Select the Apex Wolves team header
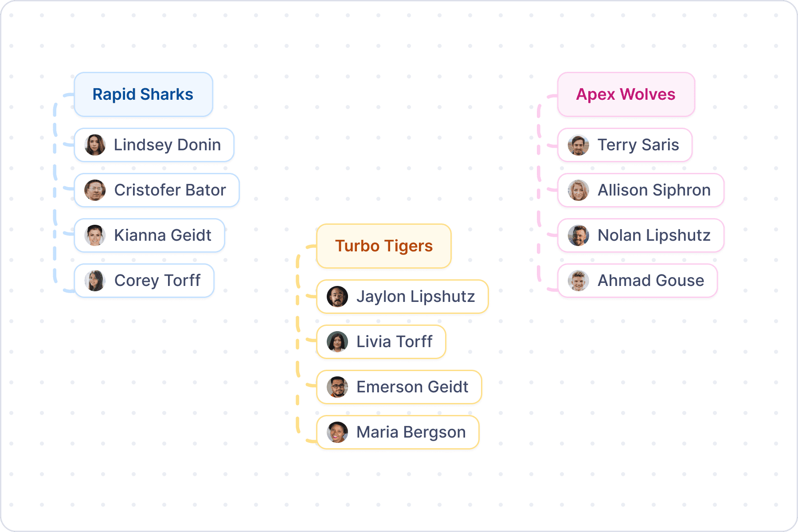Screen dimensions: 798x532 [626, 94]
